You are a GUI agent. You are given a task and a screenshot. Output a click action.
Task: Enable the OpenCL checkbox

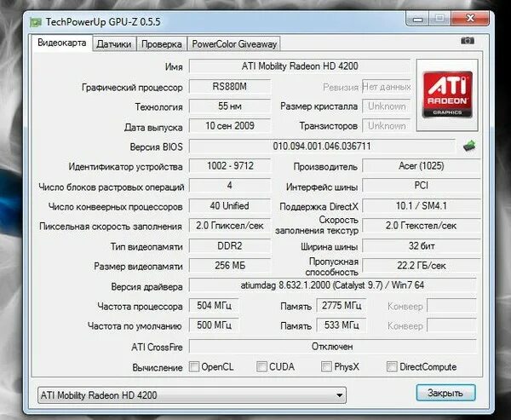click(x=194, y=366)
